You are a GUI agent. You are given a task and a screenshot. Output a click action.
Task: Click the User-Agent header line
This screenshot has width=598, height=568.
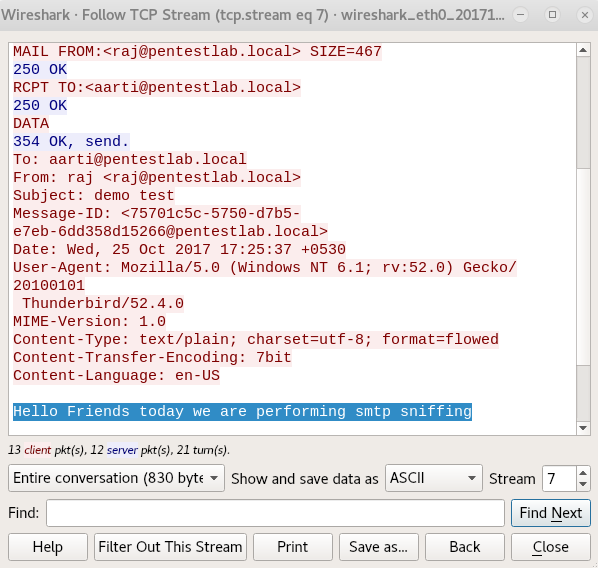(x=265, y=267)
